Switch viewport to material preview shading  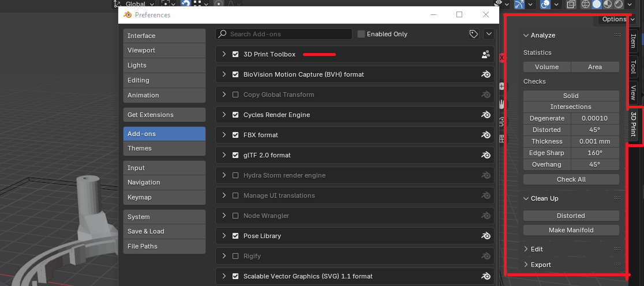coord(608,4)
